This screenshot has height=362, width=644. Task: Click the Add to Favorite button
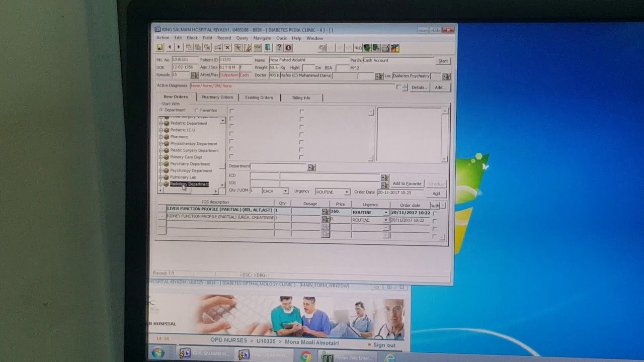407,184
